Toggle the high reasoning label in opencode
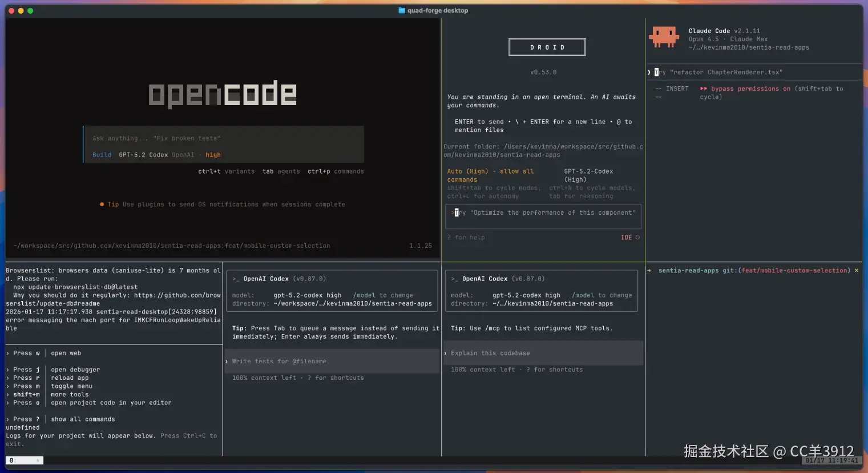 (x=212, y=154)
